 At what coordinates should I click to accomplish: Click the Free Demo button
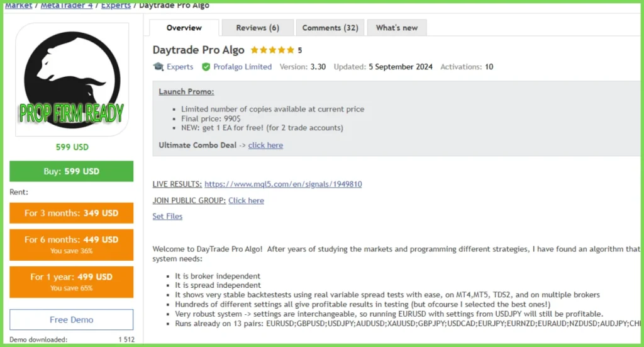pos(72,319)
